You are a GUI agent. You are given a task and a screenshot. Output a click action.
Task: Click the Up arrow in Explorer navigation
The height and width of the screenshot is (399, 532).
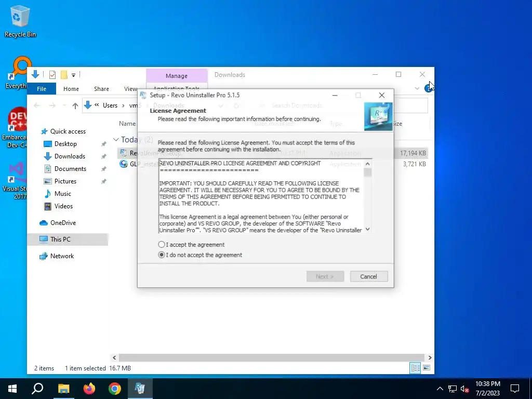[x=75, y=105]
